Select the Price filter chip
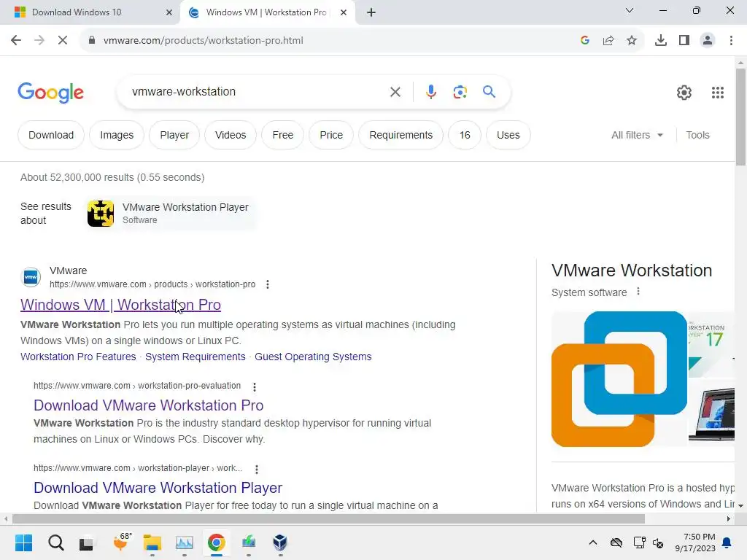Image resolution: width=747 pixels, height=560 pixels. [x=332, y=135]
